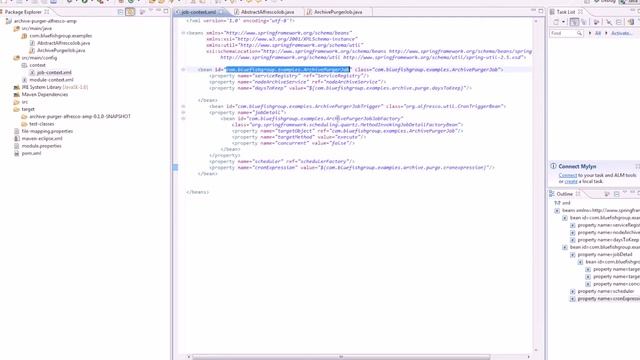
Task: Collapse the ArchivePurgerJobTrigger bean fold marker
Action: click(183, 107)
